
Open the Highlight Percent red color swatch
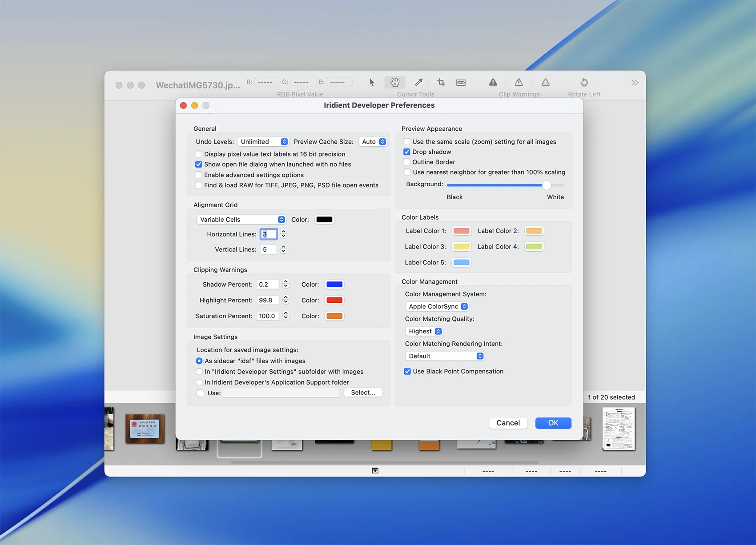pos(334,301)
